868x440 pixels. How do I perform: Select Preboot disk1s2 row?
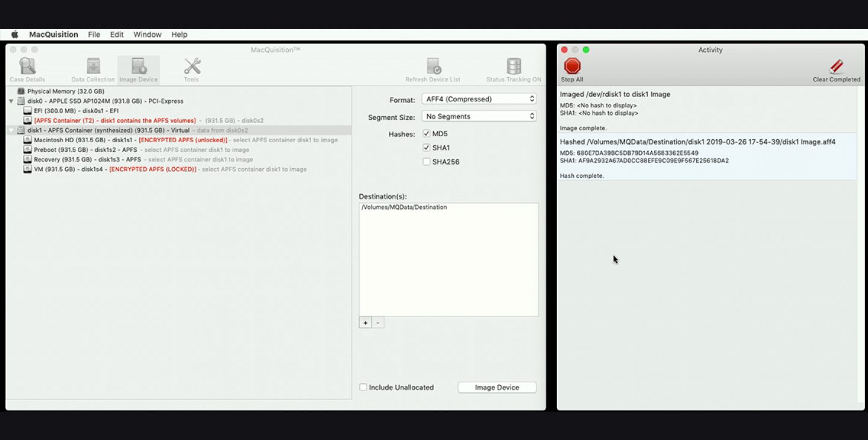click(x=178, y=149)
